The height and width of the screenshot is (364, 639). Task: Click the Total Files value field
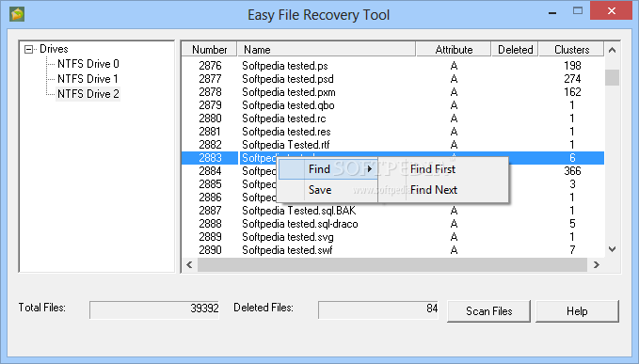154,309
